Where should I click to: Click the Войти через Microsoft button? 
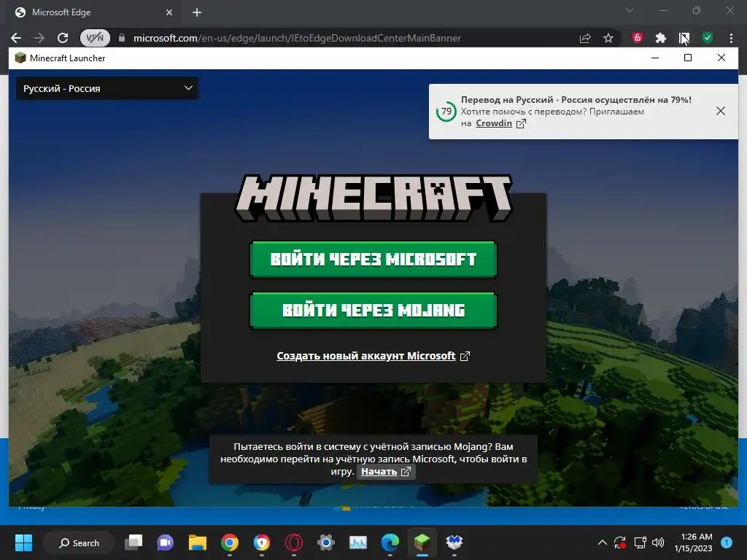(373, 260)
